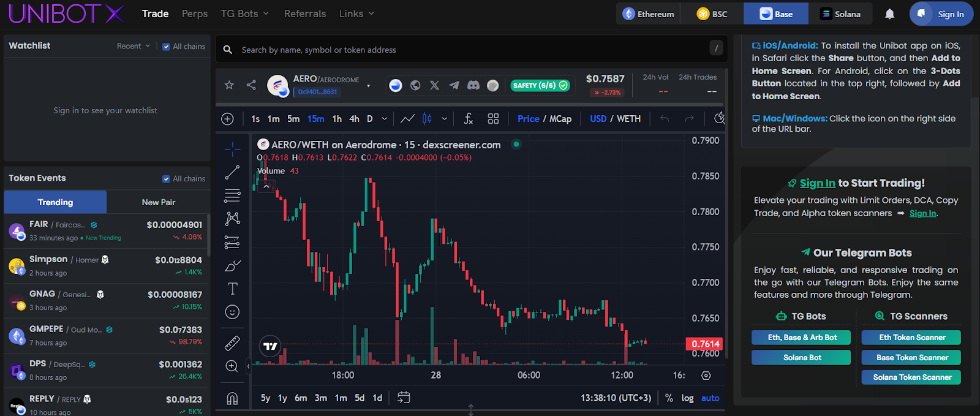980x416 pixels.
Task: Click the compare or add symbol plus icon
Action: click(x=227, y=119)
